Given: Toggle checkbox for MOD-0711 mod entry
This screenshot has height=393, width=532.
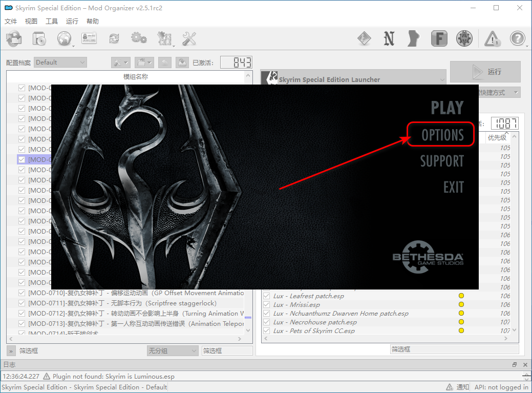Looking at the screenshot, I should 22,303.
